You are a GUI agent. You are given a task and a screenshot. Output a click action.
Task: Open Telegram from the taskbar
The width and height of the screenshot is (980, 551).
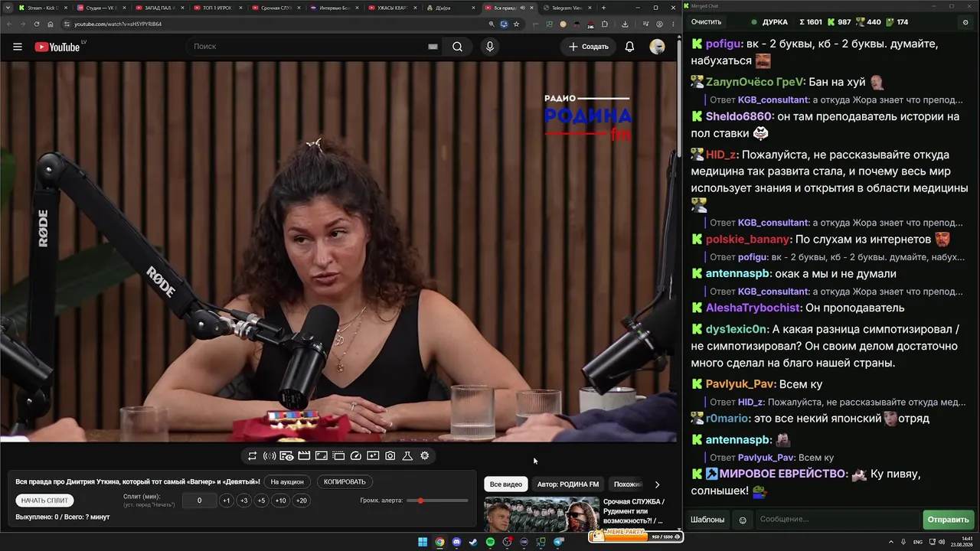pyautogui.click(x=558, y=543)
